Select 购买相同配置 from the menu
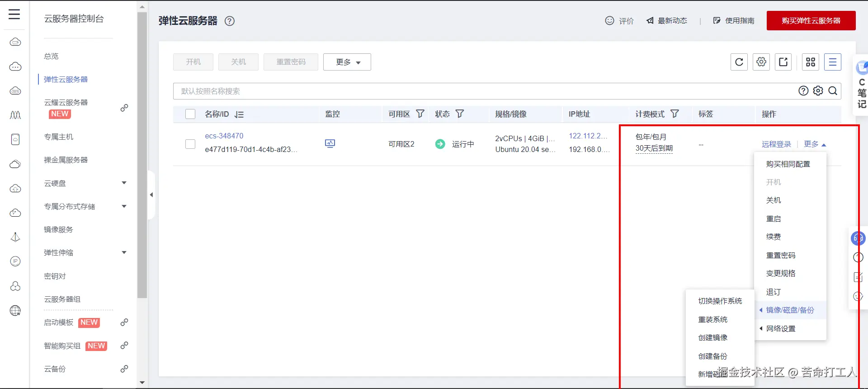This screenshot has width=868, height=389. click(788, 164)
